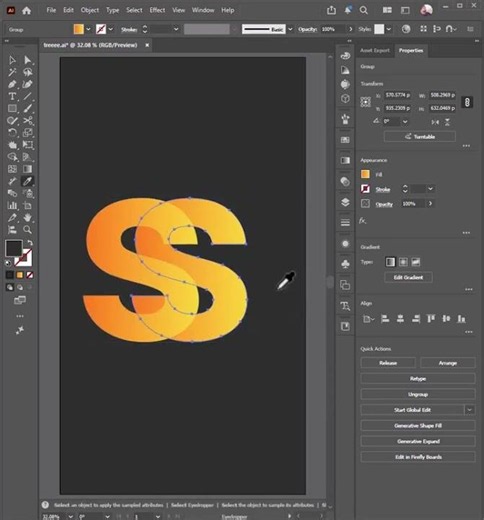Screen dimensions: 484x520
Task: Select the Zoom tool
Action: [x=27, y=230]
